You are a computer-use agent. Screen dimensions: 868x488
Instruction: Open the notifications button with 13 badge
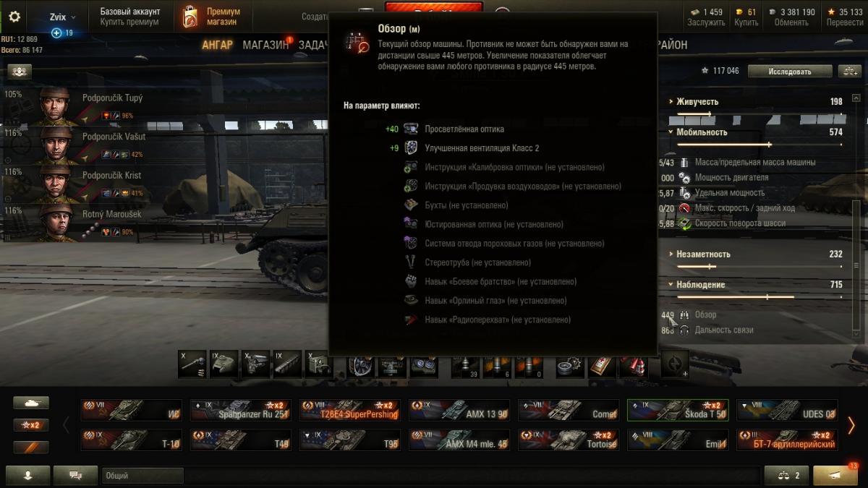tap(835, 476)
